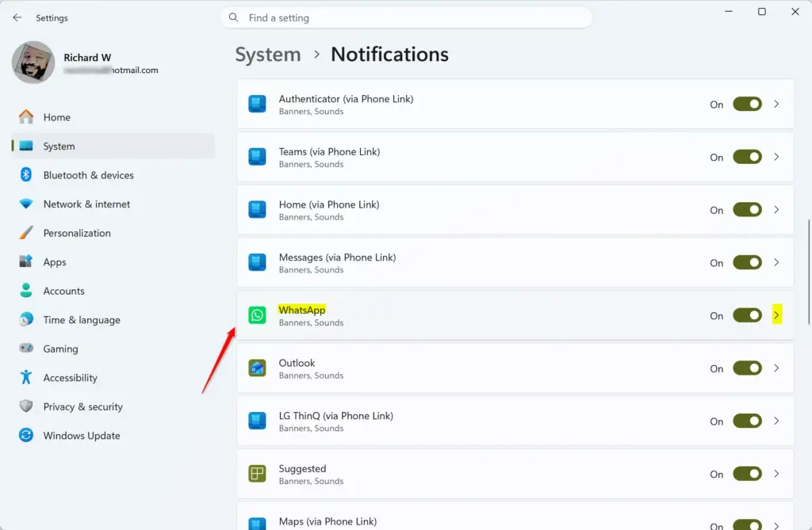Screen dimensions: 812x530
Task: Click the Home Phone Link app icon
Action: [257, 210]
